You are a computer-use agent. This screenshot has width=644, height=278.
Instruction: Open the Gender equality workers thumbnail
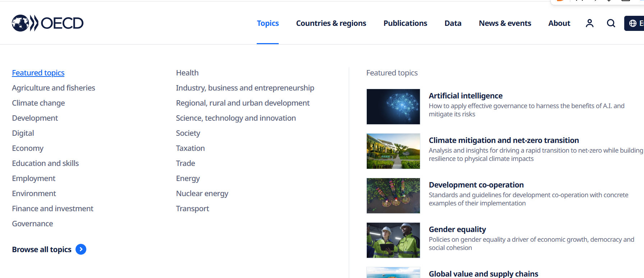(393, 240)
